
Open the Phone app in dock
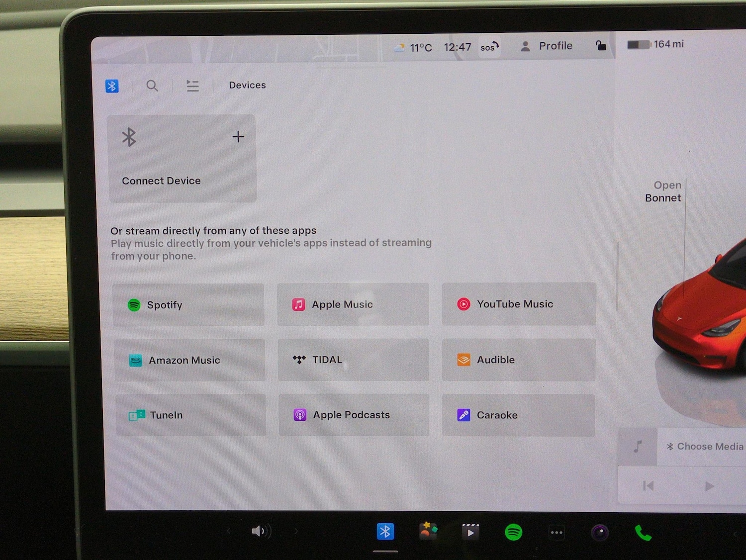click(643, 533)
